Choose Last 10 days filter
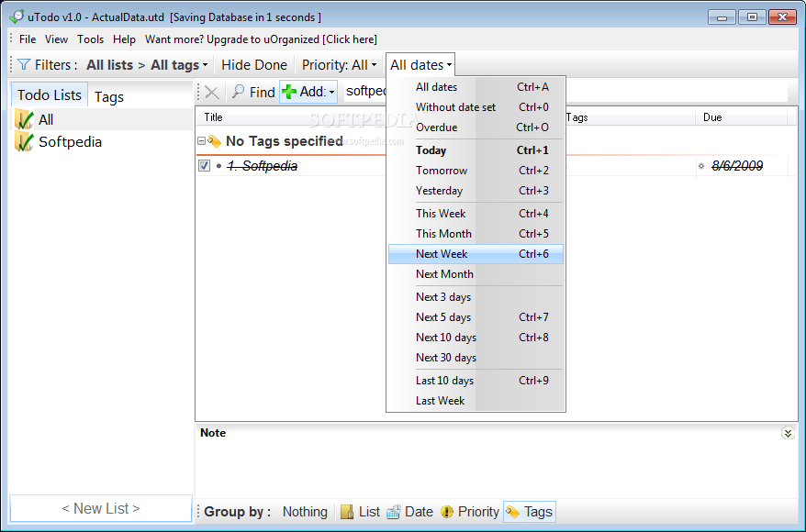 [x=476, y=381]
